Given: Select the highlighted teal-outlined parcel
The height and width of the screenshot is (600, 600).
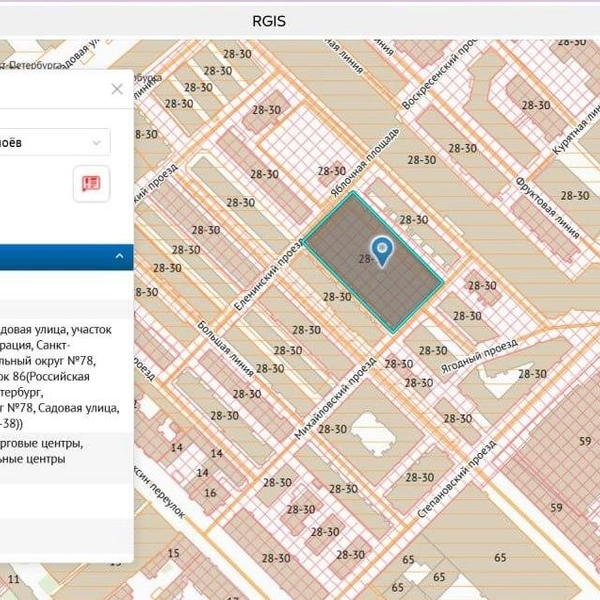Looking at the screenshot, I should (x=373, y=261).
